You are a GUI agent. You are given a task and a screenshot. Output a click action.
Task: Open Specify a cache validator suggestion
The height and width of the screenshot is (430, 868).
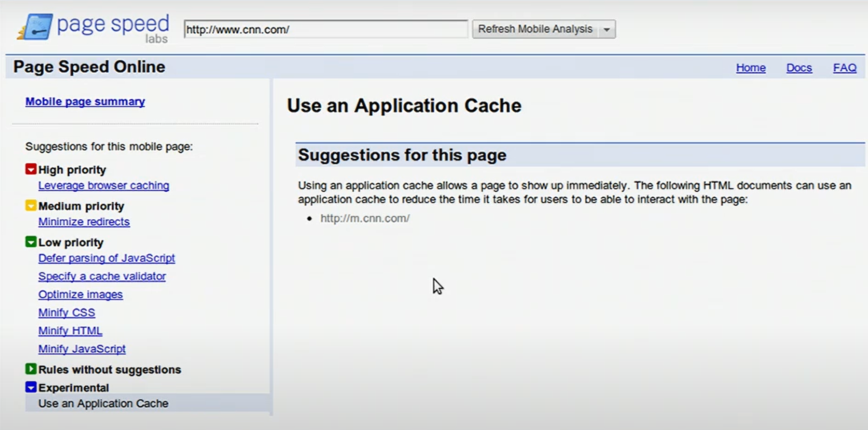click(102, 276)
